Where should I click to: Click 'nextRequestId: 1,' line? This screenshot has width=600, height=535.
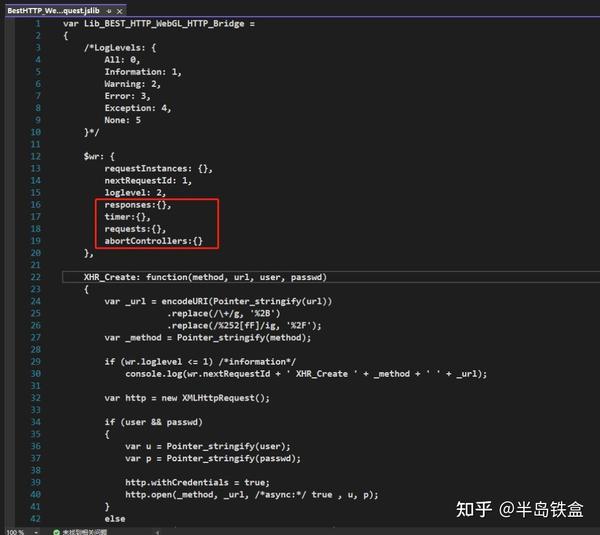tap(148, 181)
